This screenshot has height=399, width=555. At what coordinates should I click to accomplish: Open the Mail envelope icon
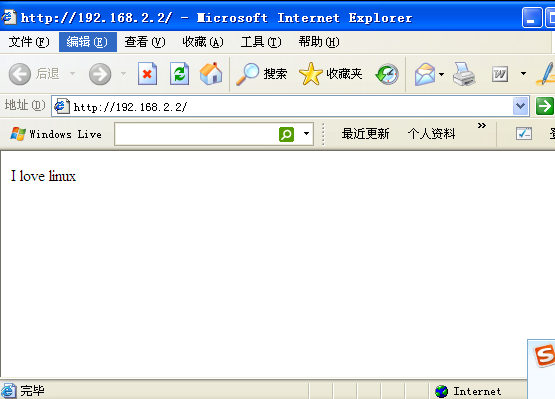pyautogui.click(x=425, y=74)
